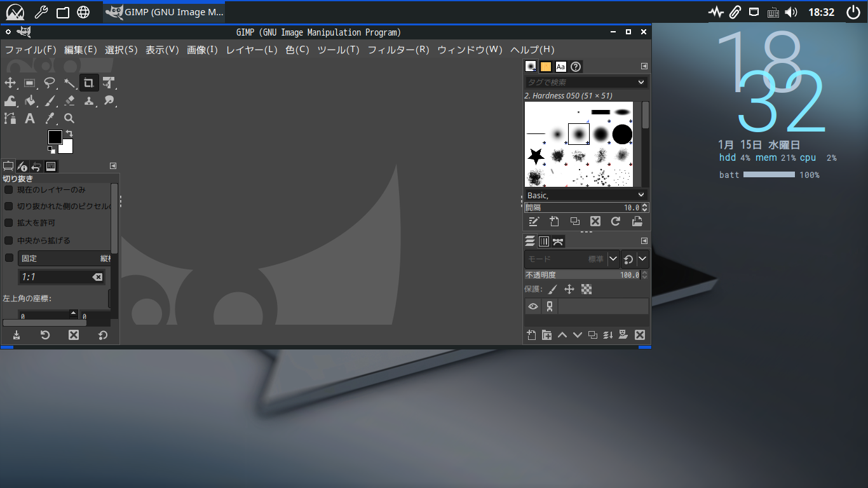Image resolution: width=868 pixels, height=488 pixels.
Task: Choose the Bucket Fill tool
Action: 30,100
